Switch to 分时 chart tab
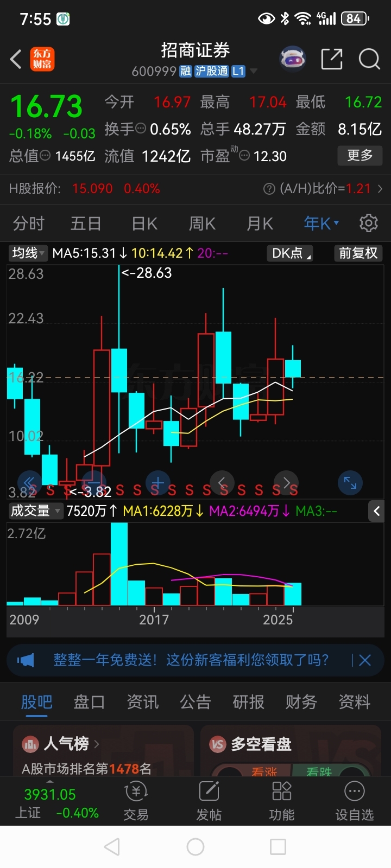 tap(29, 224)
